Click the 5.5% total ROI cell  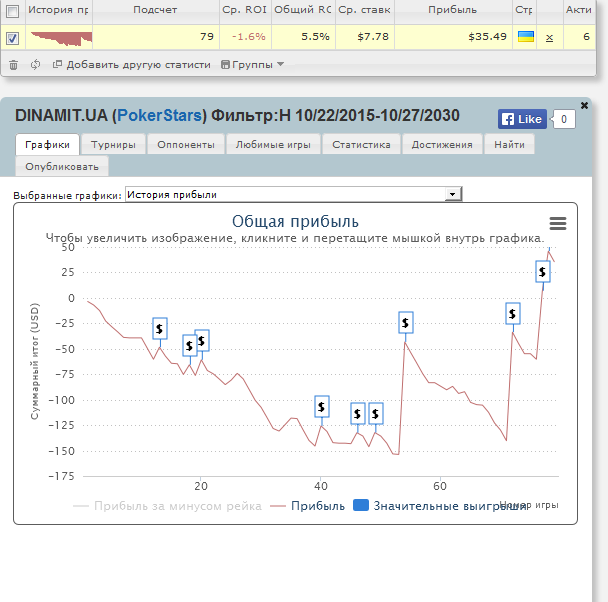point(303,37)
